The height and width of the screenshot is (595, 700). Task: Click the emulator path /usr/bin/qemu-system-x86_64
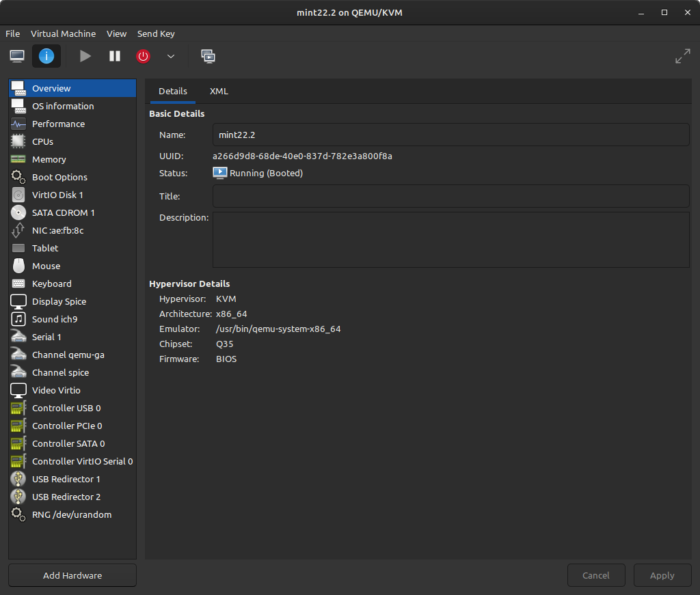[x=278, y=329]
